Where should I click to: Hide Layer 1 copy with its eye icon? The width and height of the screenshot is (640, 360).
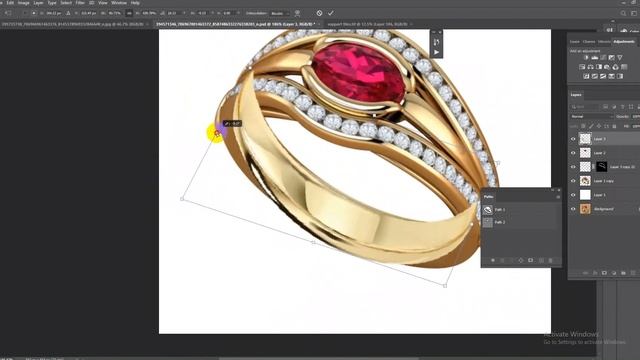pyautogui.click(x=573, y=181)
